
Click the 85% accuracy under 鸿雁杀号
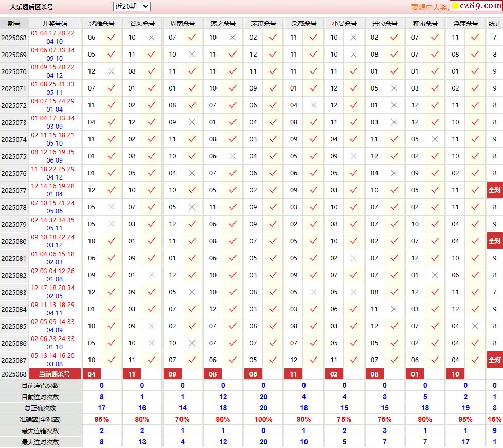click(x=102, y=419)
